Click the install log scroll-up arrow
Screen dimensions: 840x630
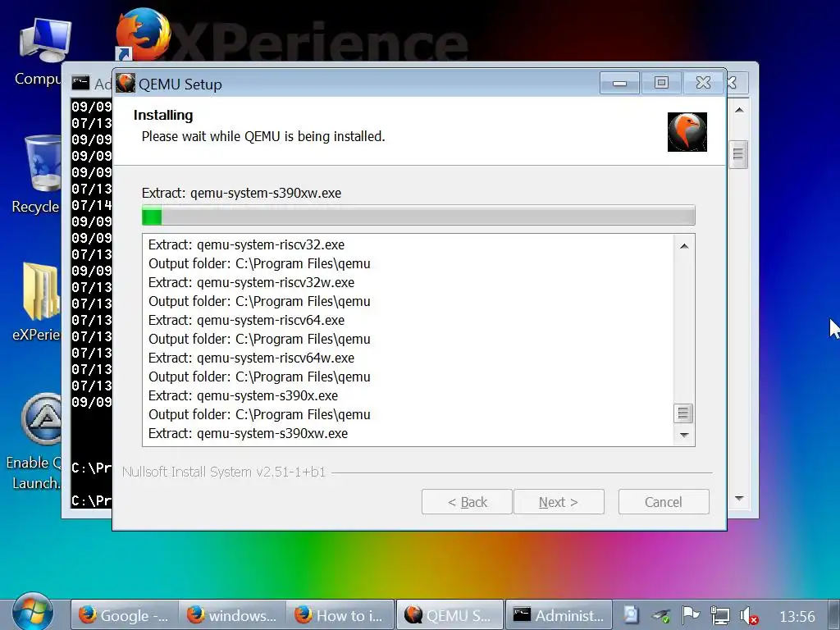[683, 246]
